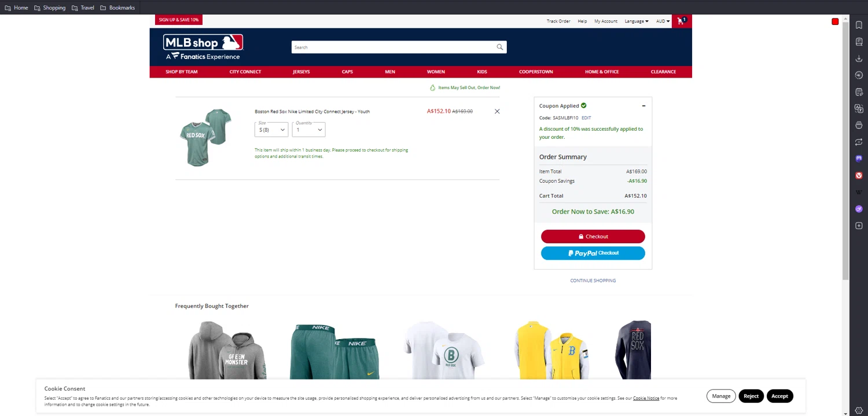The image size is (868, 416).
Task: Open Women menu
Action: [x=436, y=72]
